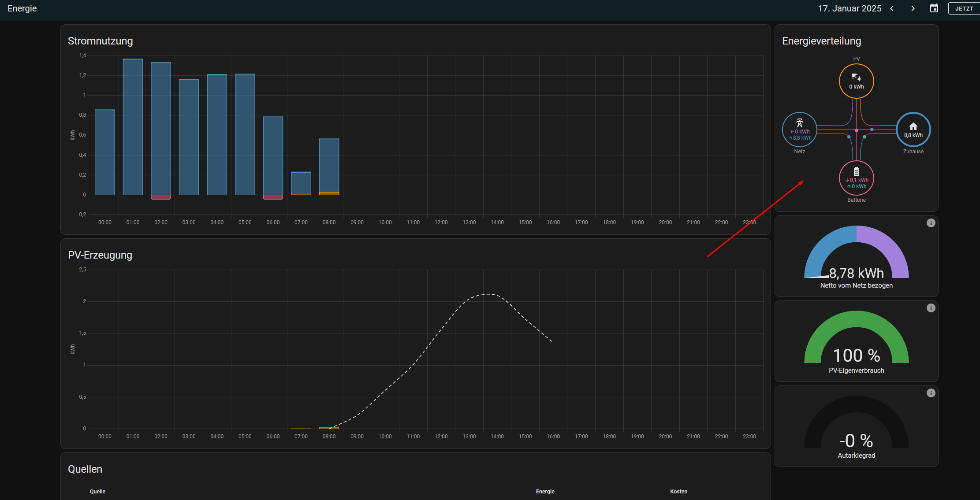
Task: Click the 07:00 Stromnutzung bar
Action: click(x=301, y=183)
